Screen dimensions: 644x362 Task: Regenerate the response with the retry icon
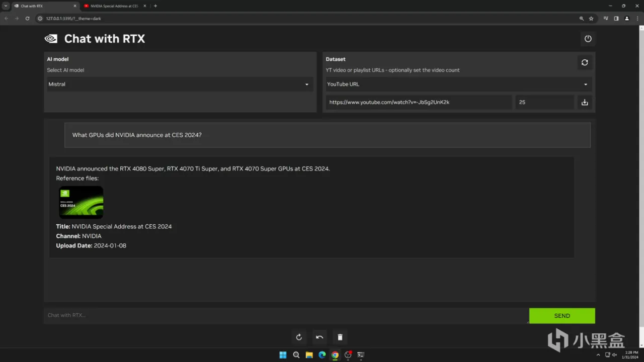(x=299, y=337)
